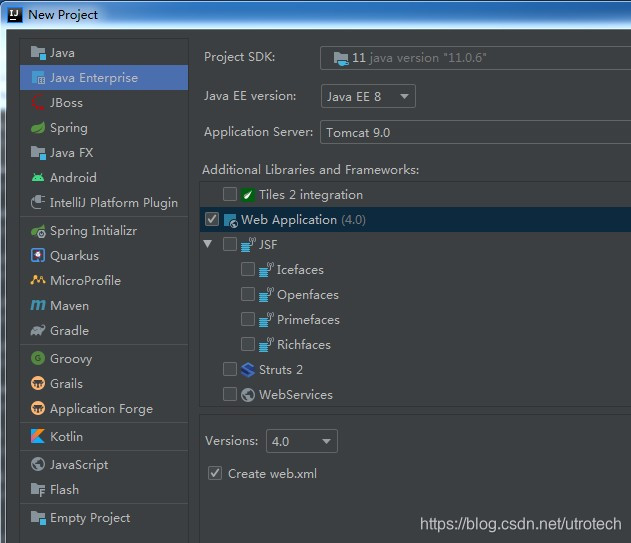
Task: Click the IntelliJ logo in title bar
Action: coord(14,15)
